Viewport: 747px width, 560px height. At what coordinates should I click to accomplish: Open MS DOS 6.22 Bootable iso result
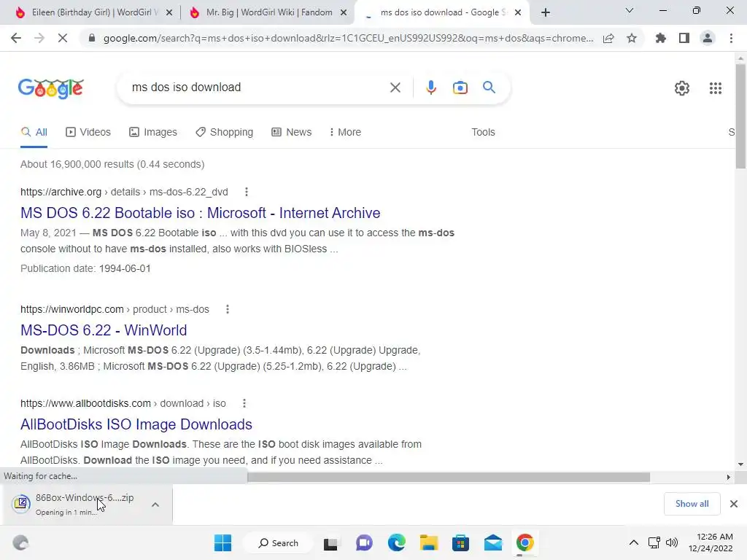200,213
